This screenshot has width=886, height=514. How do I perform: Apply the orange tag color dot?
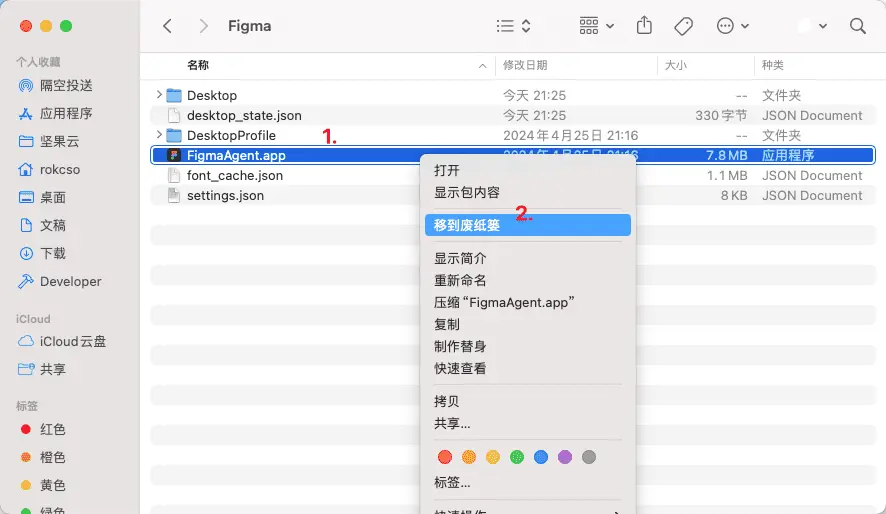tap(468, 457)
